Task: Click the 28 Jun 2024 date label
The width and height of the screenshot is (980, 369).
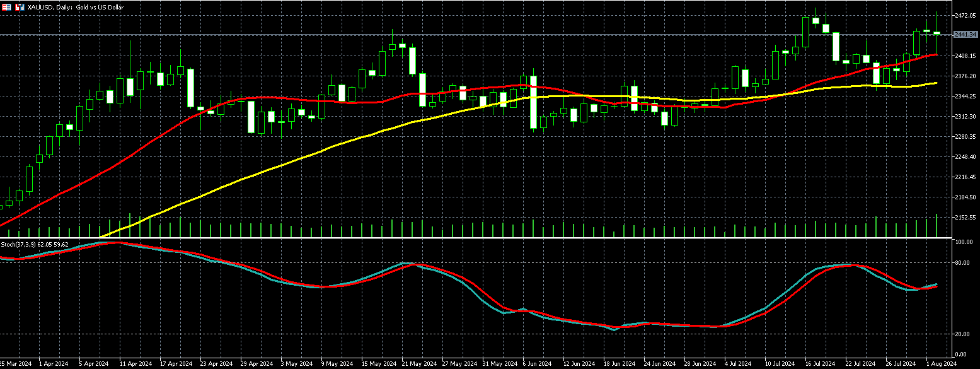Action: [700, 364]
